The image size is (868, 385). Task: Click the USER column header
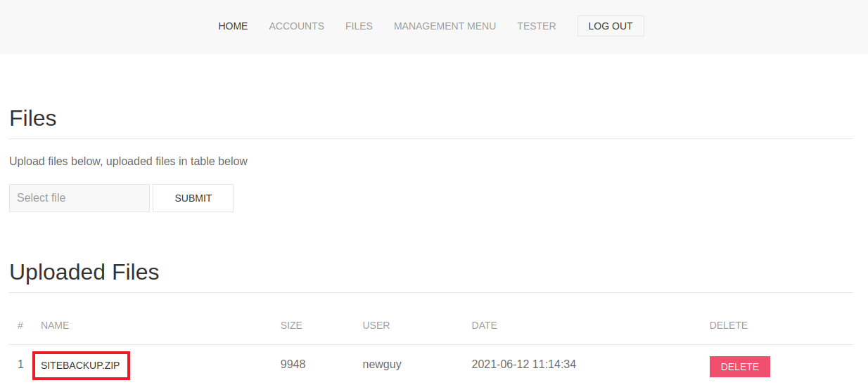[x=376, y=325]
